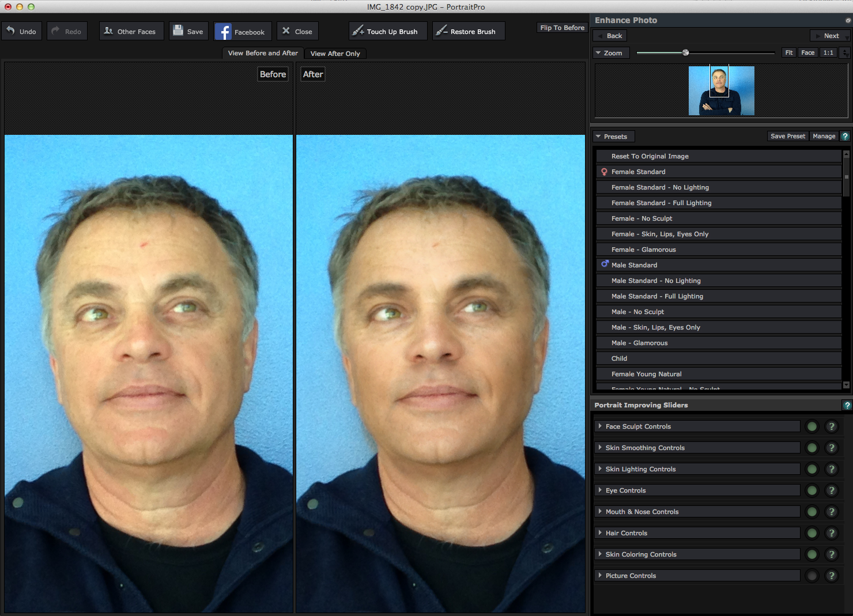
Task: Apply the Child preset
Action: (719, 358)
